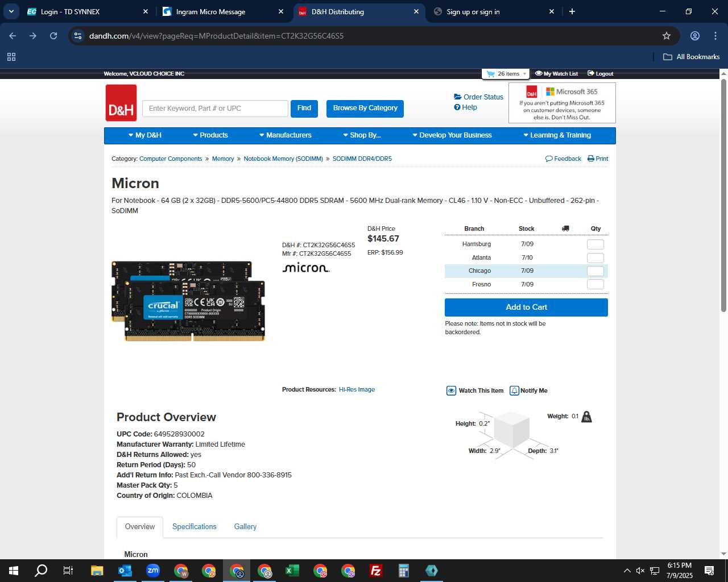The height and width of the screenshot is (582, 728).
Task: Click the Notify Me bell icon
Action: pyautogui.click(x=514, y=391)
